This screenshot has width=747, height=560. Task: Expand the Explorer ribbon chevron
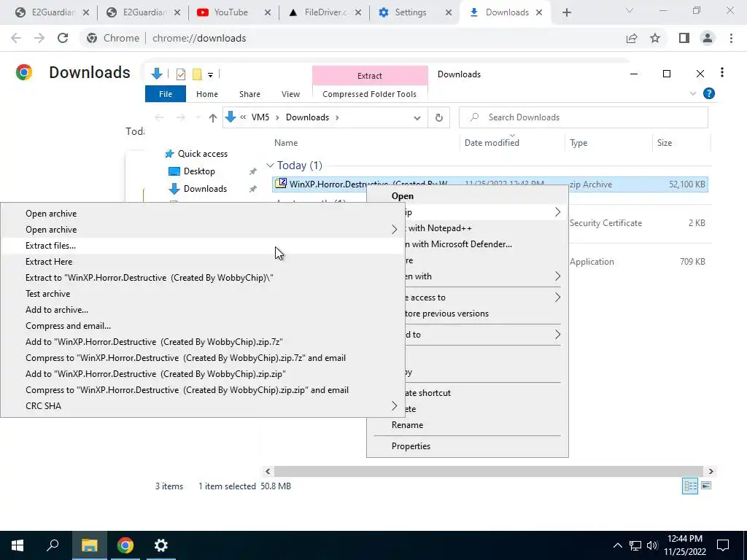[693, 94]
